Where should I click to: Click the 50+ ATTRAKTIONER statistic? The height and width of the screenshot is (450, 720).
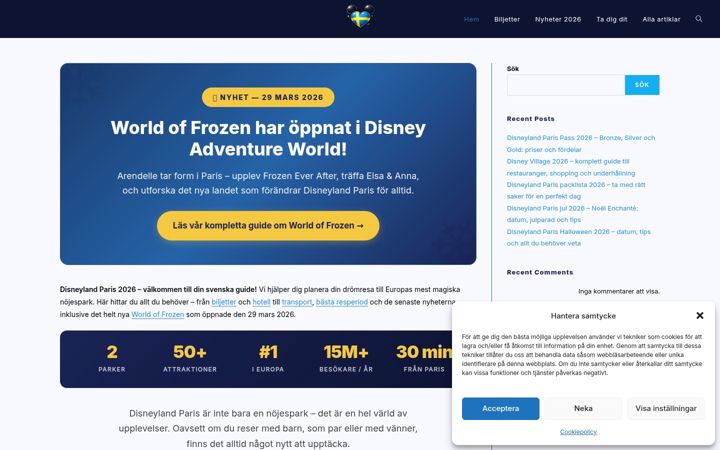[190, 359]
